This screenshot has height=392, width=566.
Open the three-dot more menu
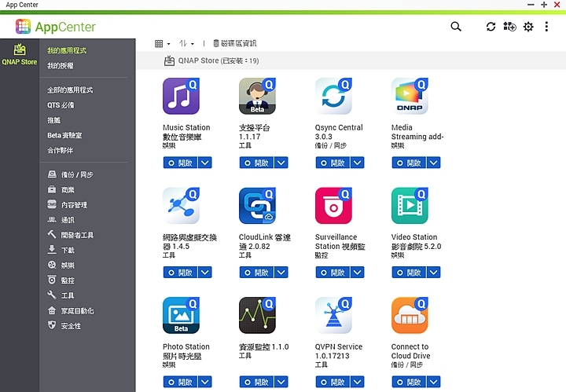(x=546, y=27)
